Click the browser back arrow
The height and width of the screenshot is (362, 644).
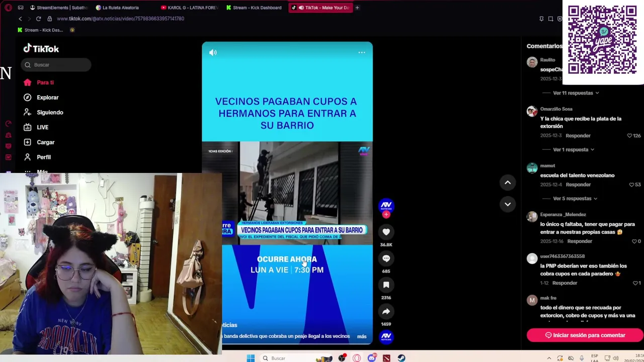click(x=20, y=19)
